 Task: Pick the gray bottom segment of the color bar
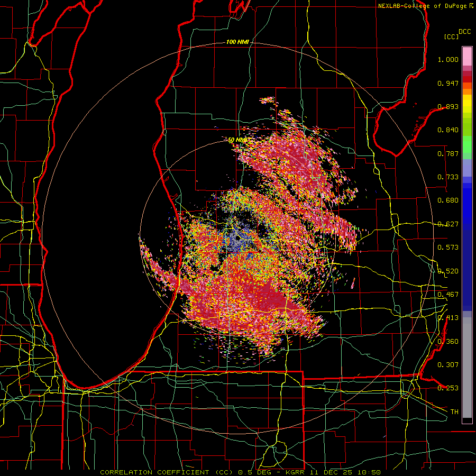pyautogui.click(x=467, y=368)
